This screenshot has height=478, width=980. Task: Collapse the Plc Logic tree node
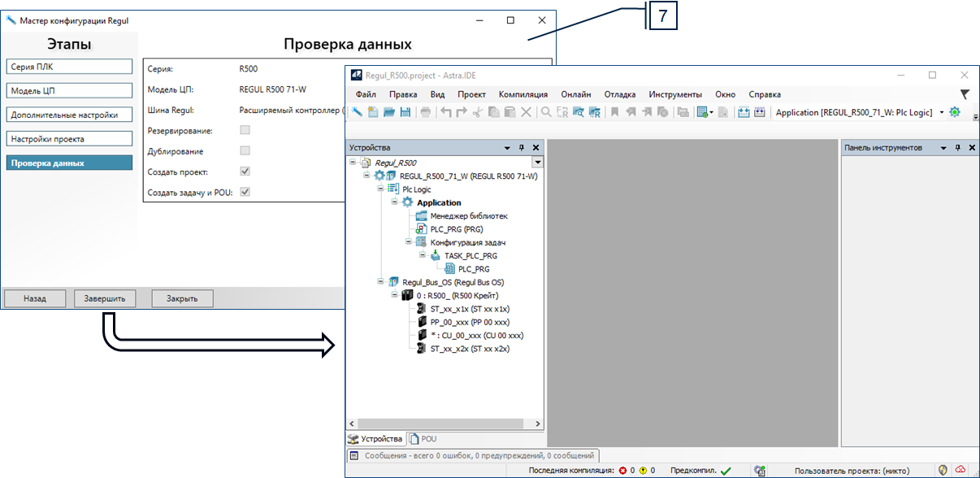pyautogui.click(x=380, y=189)
